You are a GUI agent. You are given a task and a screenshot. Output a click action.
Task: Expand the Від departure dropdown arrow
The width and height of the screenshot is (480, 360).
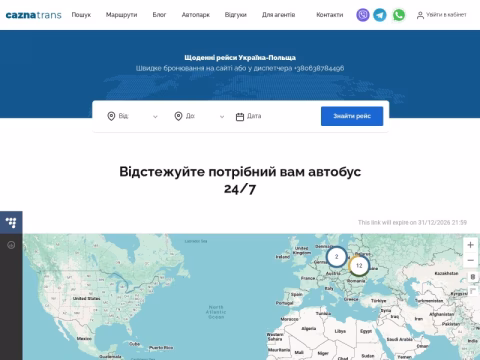pyautogui.click(x=155, y=117)
